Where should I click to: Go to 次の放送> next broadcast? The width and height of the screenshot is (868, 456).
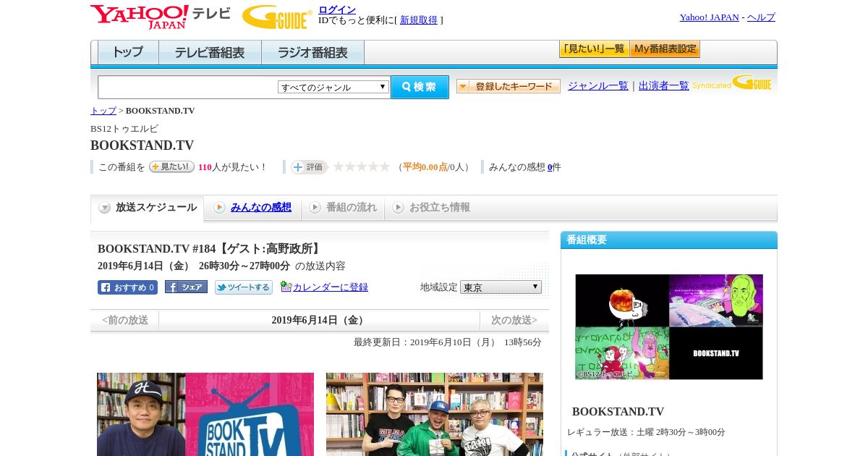click(514, 320)
